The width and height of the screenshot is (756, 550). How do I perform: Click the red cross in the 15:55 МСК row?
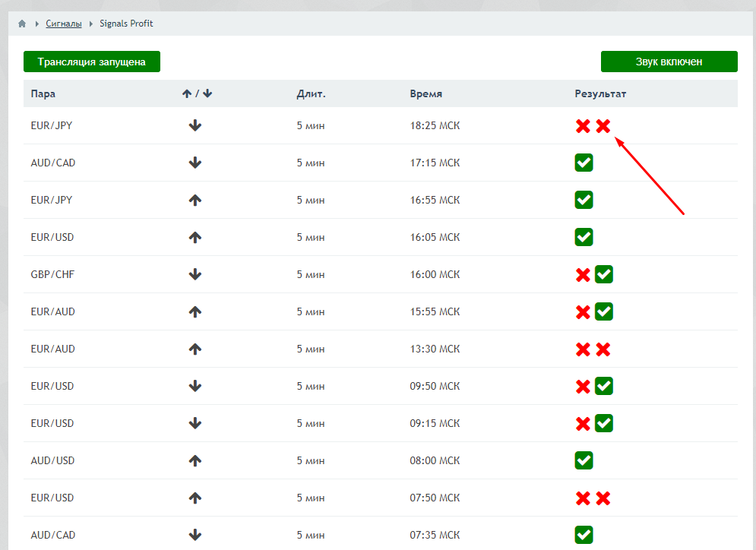click(x=583, y=312)
